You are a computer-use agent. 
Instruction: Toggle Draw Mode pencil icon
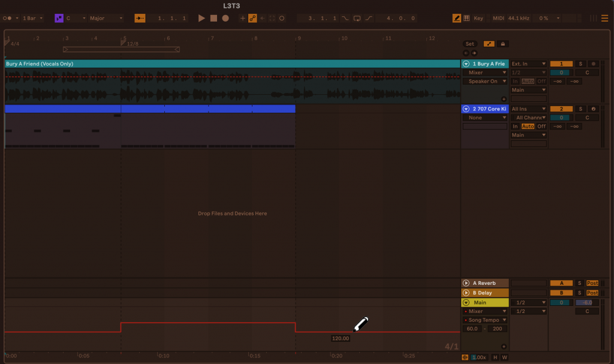(x=457, y=19)
